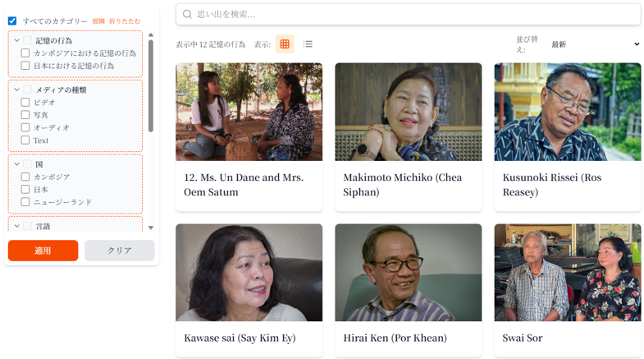Check カンボジアにおける記憶の行為 filter

point(25,53)
